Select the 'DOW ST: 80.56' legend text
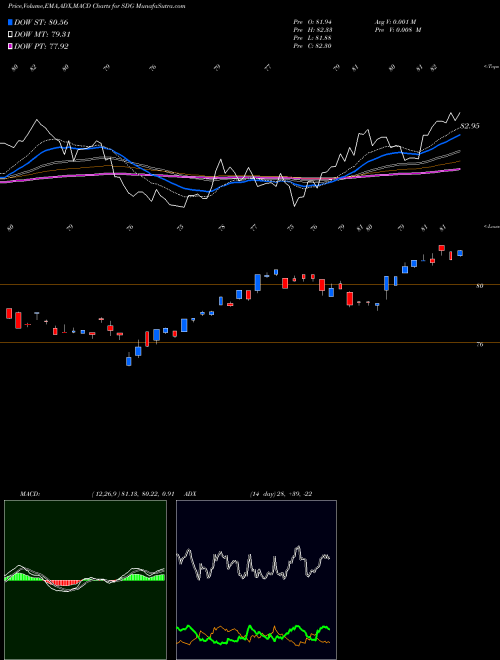 pos(41,22)
